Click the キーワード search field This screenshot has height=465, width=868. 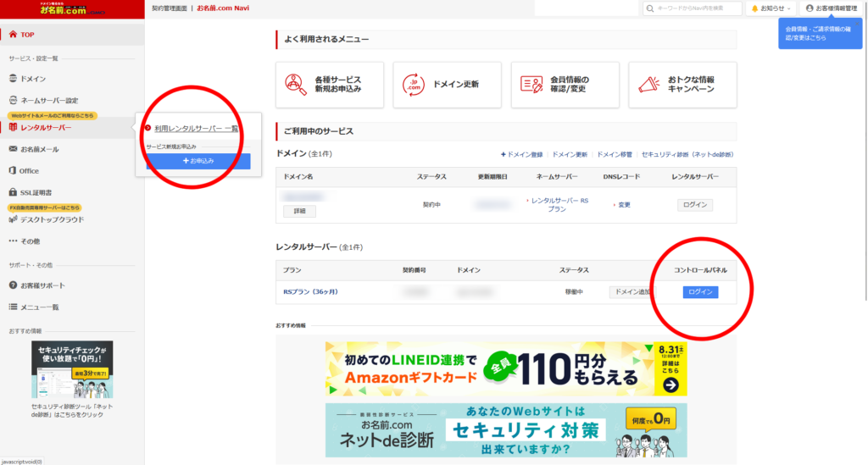click(695, 8)
